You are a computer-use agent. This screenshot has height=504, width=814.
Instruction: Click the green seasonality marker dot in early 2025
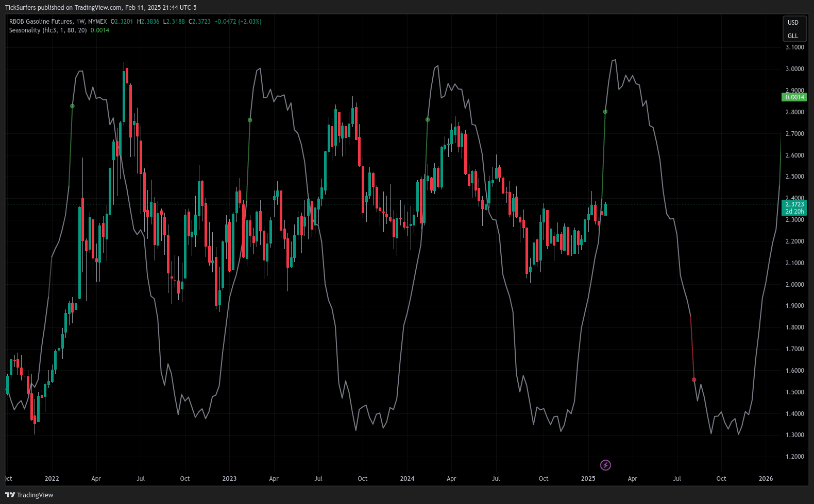tap(605, 112)
